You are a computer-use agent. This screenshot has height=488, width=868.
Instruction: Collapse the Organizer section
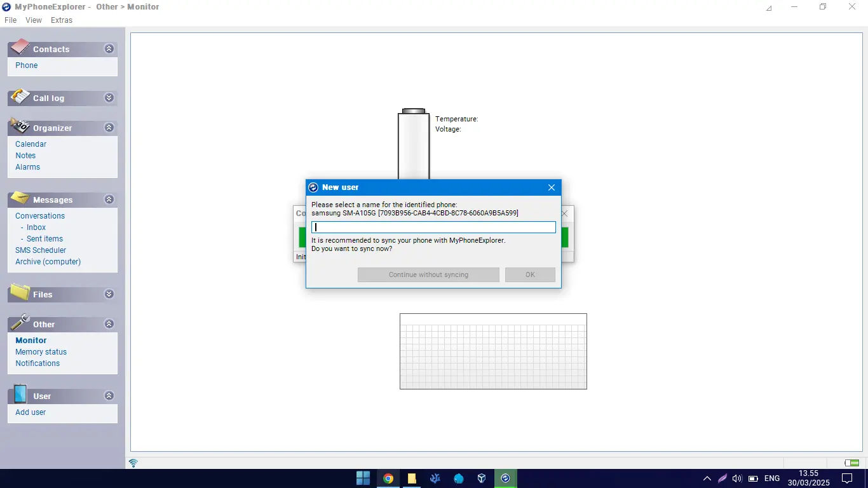click(109, 128)
